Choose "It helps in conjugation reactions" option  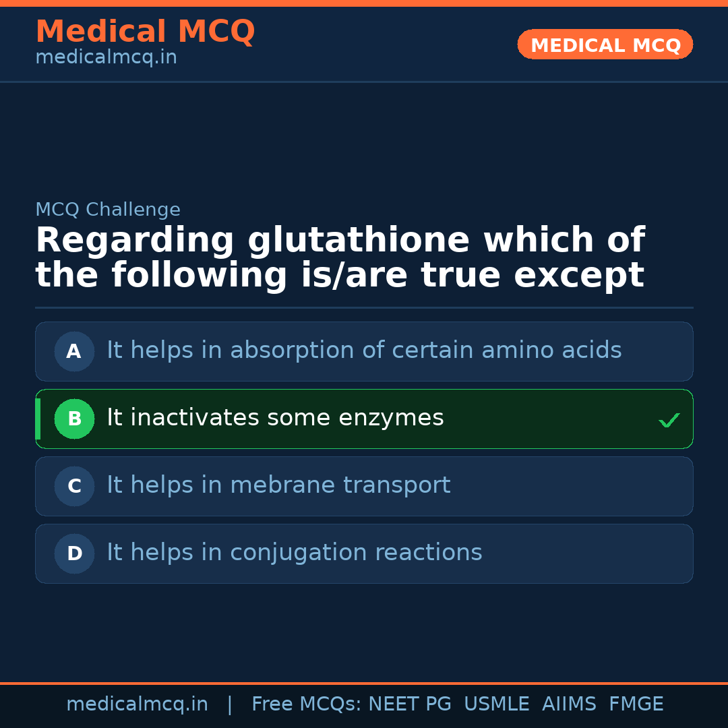coord(295,553)
